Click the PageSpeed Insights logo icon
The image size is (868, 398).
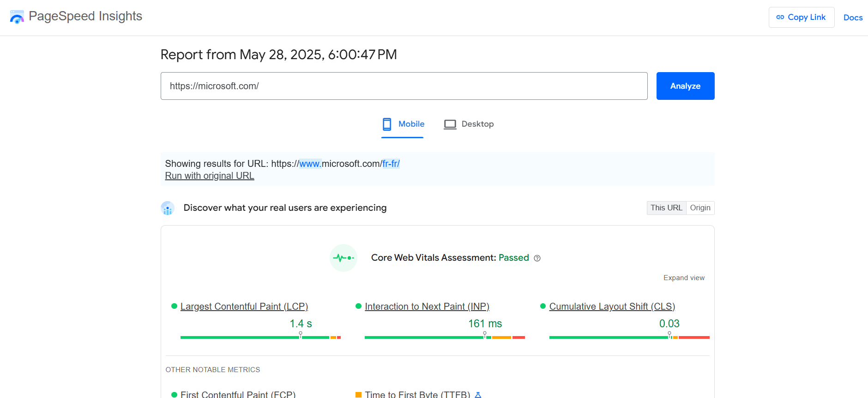(x=17, y=17)
